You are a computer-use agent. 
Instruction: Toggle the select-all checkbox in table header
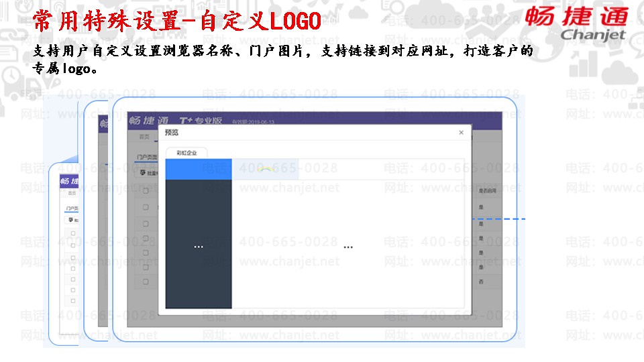[146, 191]
